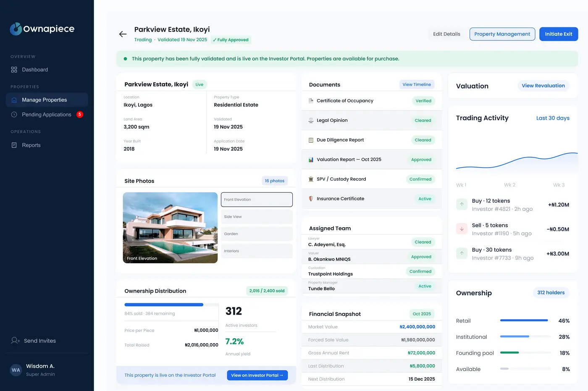Click the 15 Dec 2025 Next Distribution
588x391 pixels.
pyautogui.click(x=422, y=379)
